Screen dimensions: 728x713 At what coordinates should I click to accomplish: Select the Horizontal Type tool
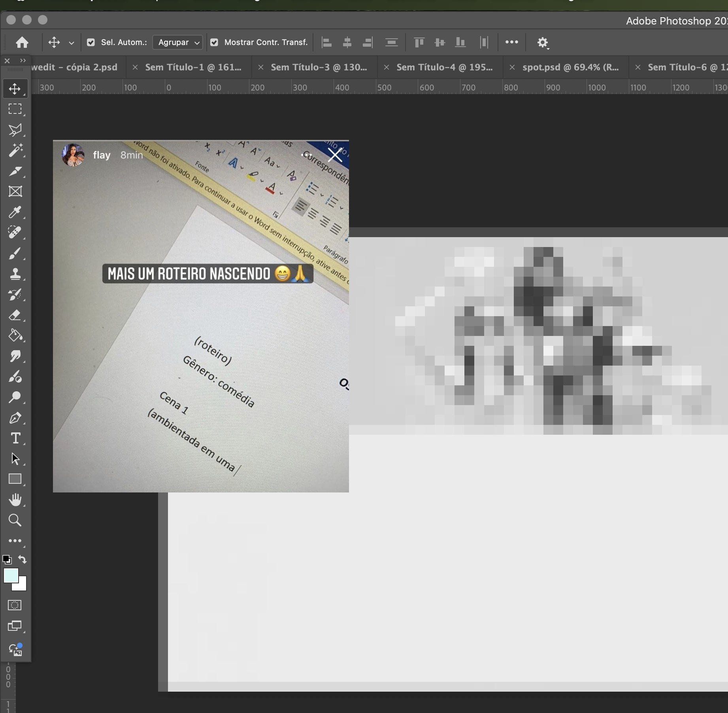tap(15, 438)
